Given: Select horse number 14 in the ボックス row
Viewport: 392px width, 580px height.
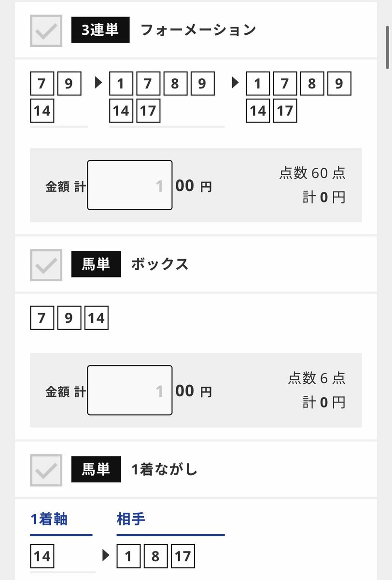Looking at the screenshot, I should [x=96, y=318].
